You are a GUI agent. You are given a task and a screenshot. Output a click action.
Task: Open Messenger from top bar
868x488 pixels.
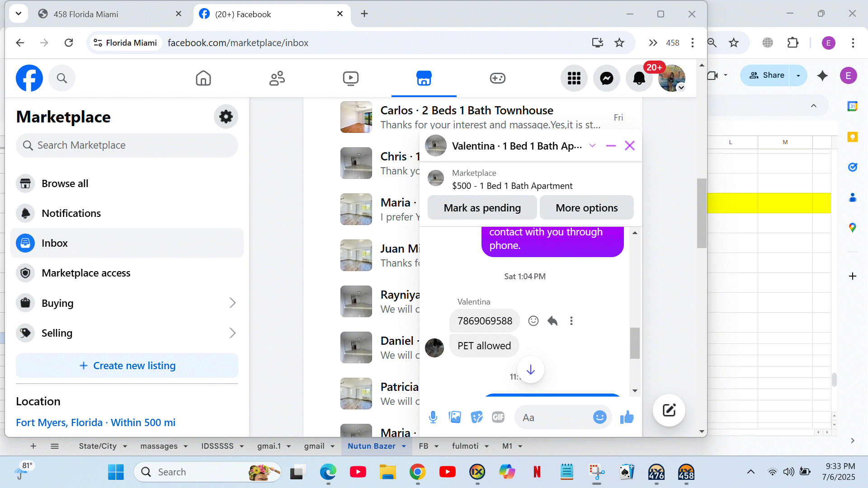606,78
